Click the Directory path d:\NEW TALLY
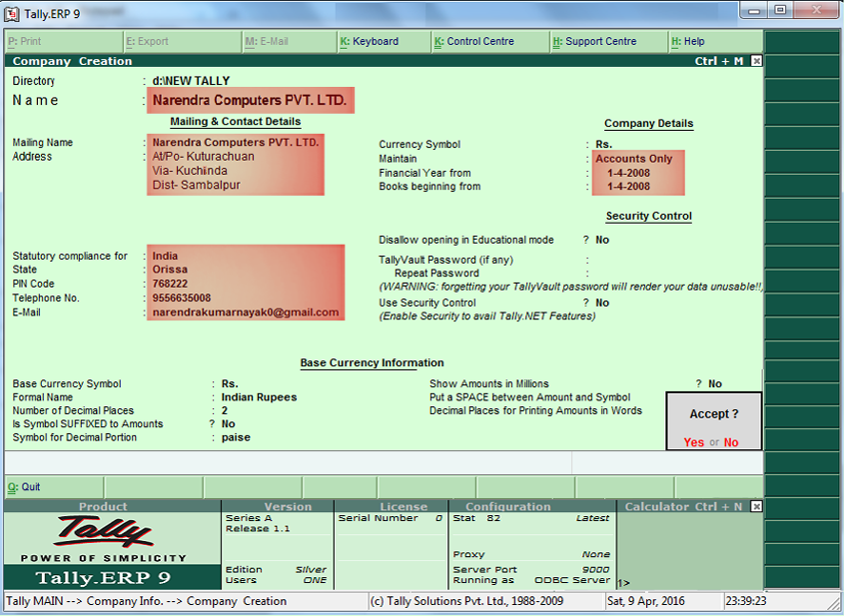 point(191,81)
